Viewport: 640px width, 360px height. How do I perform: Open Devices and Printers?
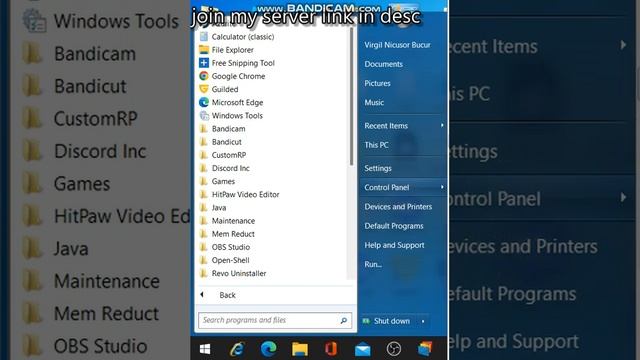398,207
